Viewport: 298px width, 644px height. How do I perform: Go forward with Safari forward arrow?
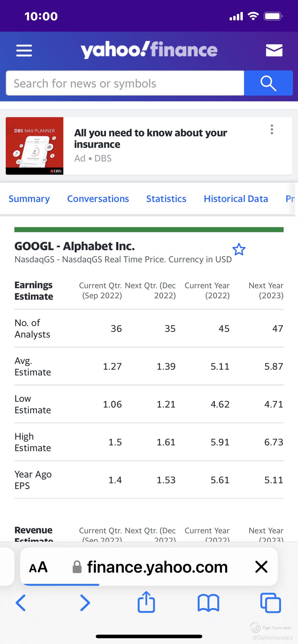(x=85, y=603)
